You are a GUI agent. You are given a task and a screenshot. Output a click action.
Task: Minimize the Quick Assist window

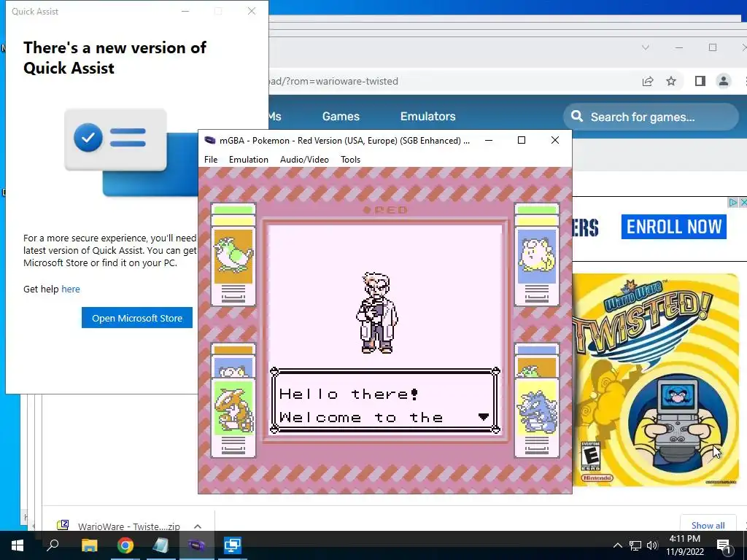185,11
